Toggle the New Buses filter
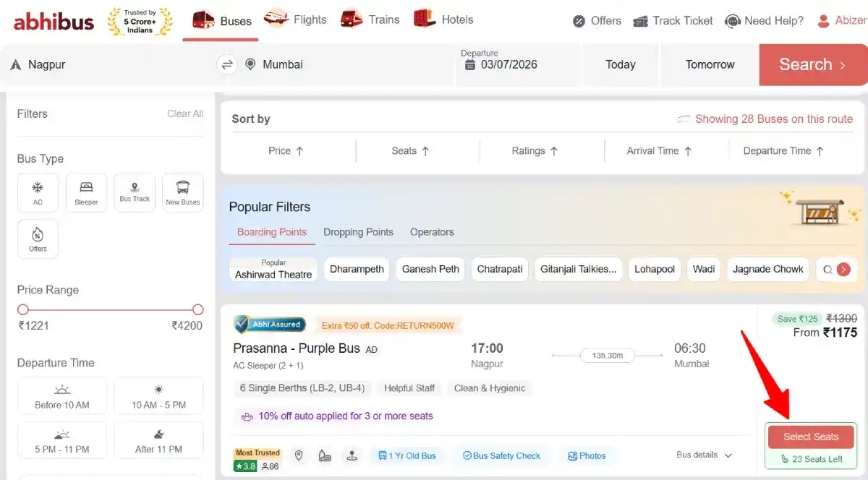Screen dimensions: 868x480 (x=183, y=192)
